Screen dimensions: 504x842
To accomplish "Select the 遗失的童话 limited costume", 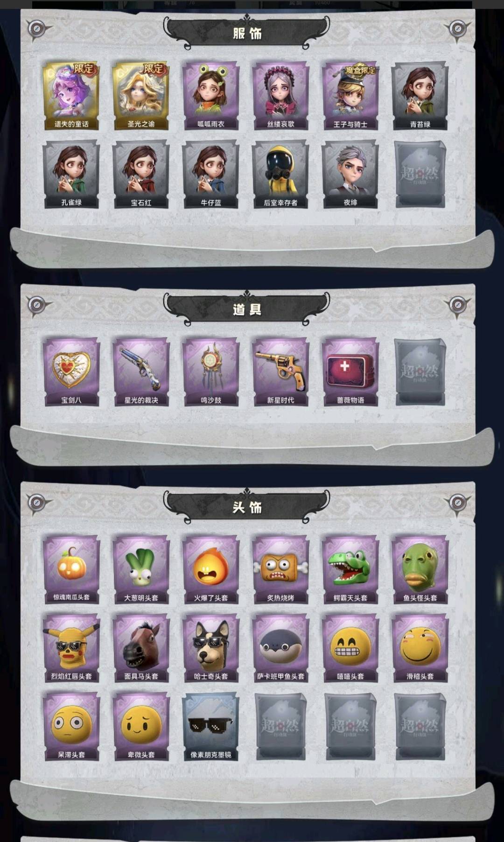I will (71, 96).
